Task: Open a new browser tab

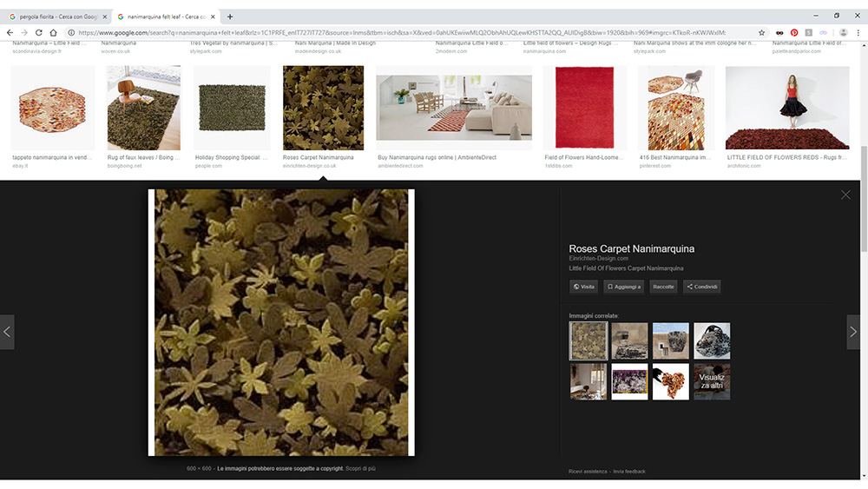Action: coord(230,17)
